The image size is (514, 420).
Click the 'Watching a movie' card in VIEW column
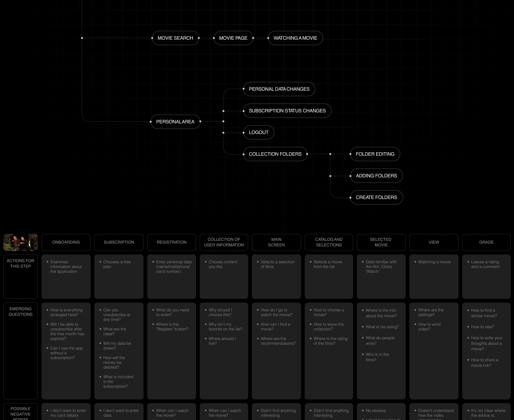434,276
